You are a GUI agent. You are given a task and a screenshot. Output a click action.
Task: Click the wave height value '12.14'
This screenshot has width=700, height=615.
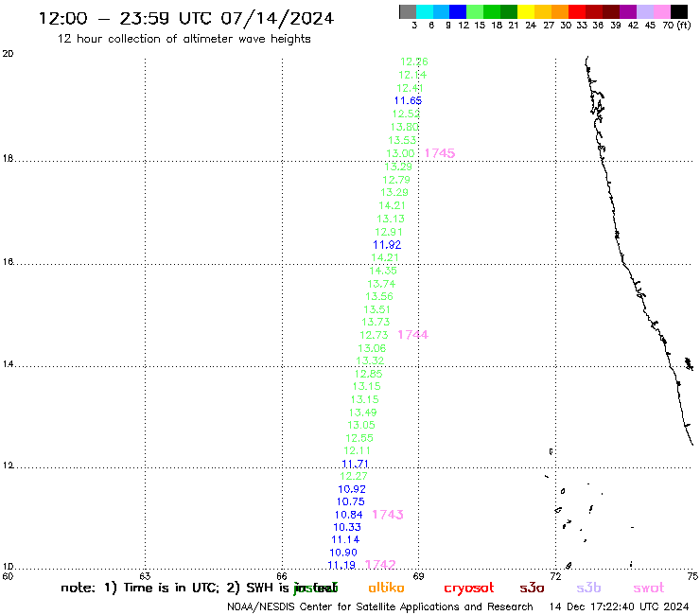click(x=412, y=75)
